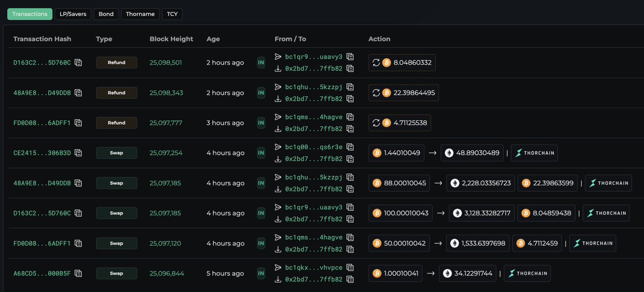644x292 pixels.
Task: Click the IN badge on block 25,097,254 row
Action: 261,153
